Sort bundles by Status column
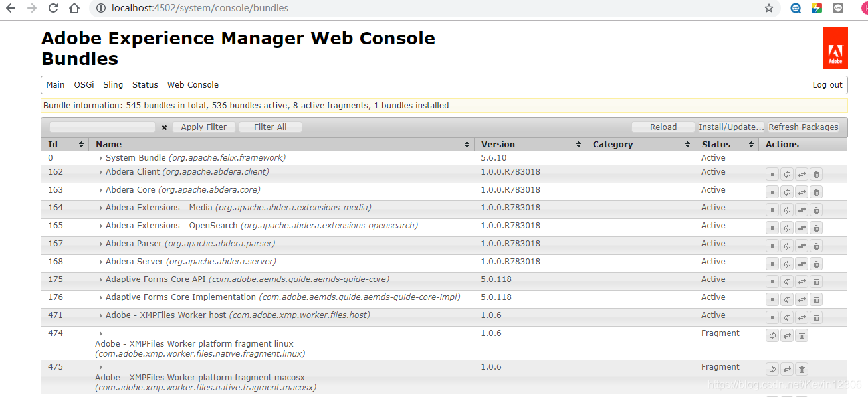868x397 pixels. point(727,144)
